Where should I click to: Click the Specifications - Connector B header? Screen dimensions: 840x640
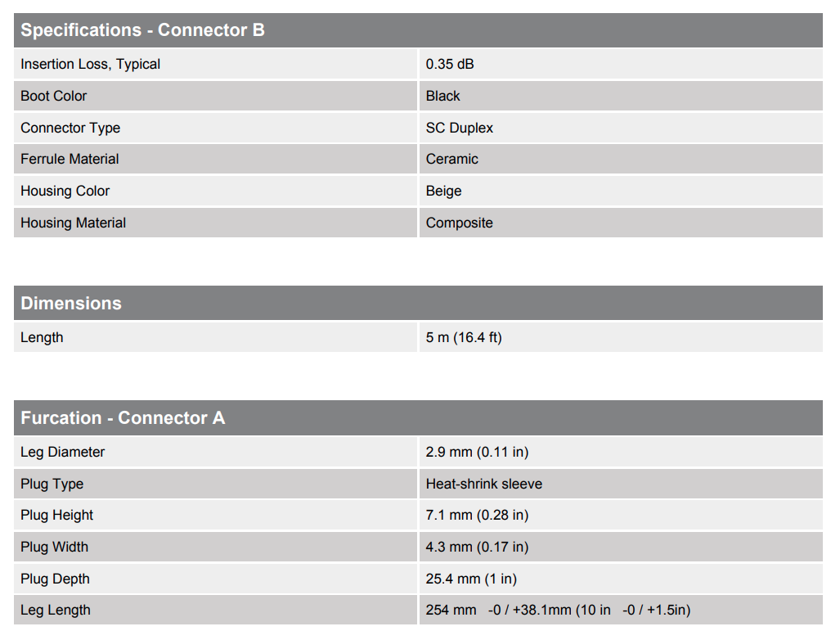click(142, 30)
